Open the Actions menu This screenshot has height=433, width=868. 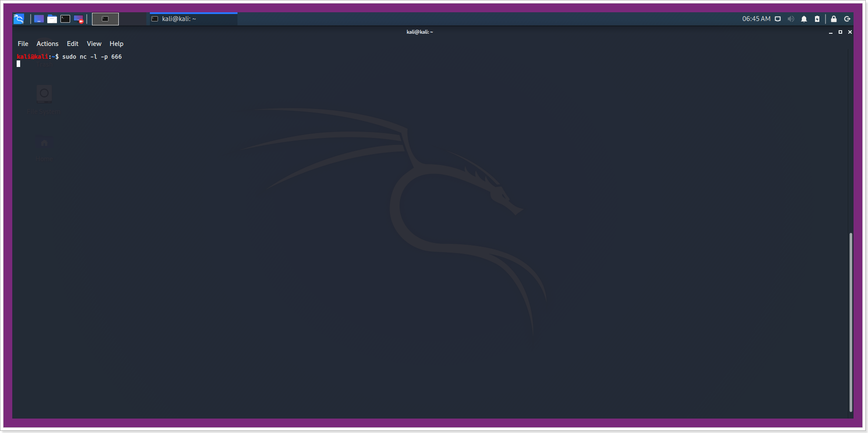47,44
